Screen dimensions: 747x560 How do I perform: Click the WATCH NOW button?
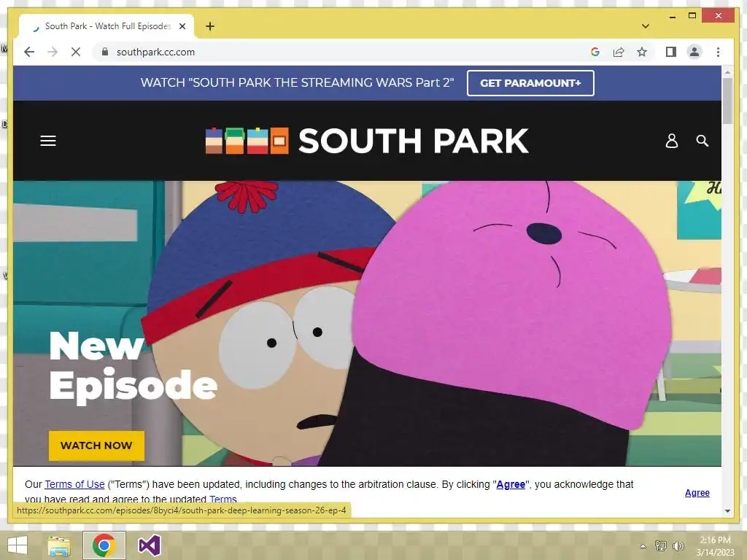(96, 446)
